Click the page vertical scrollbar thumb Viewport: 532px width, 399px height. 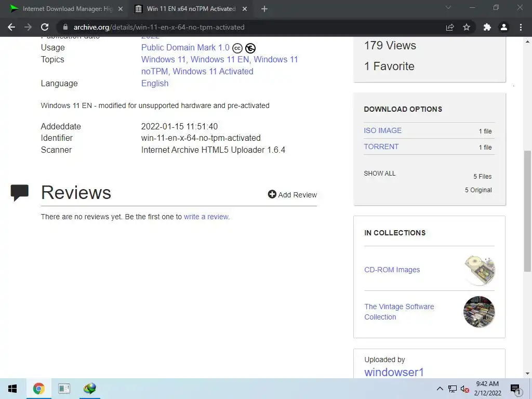click(x=528, y=211)
